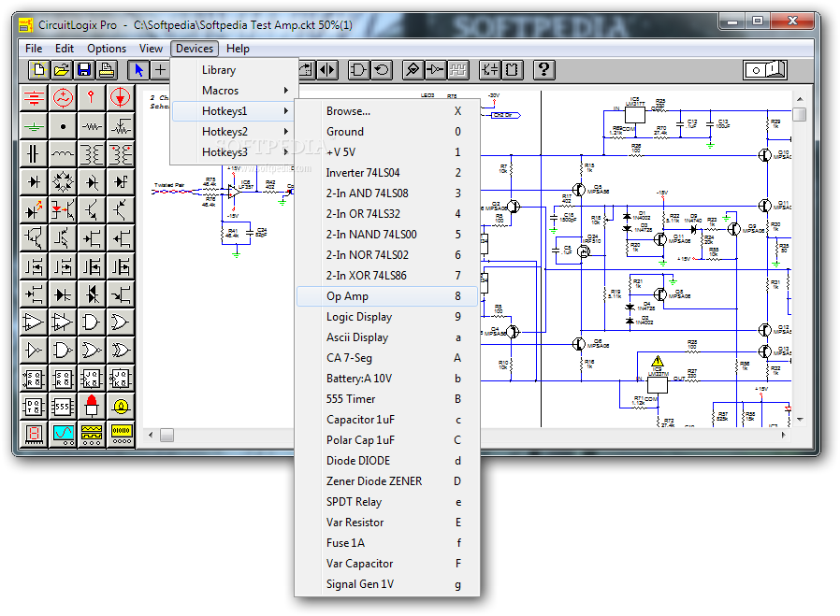Select Battery:A 10V entry
840x616 pixels.
coord(386,379)
